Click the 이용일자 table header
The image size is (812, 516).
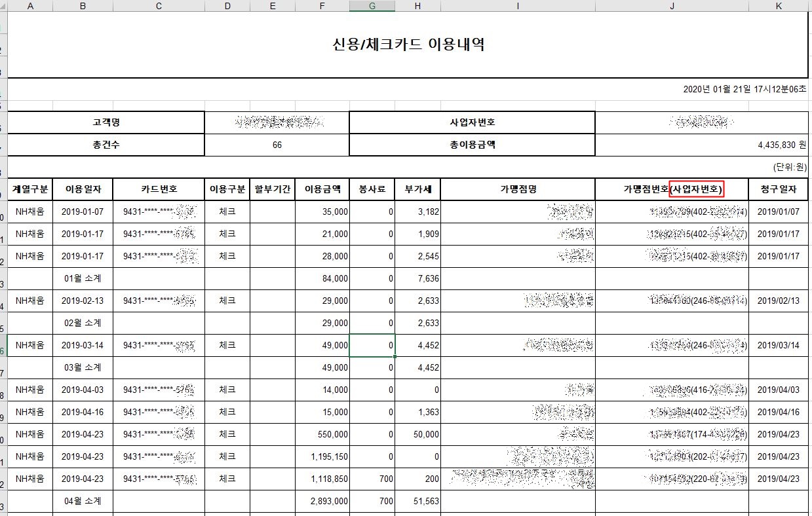(83, 189)
